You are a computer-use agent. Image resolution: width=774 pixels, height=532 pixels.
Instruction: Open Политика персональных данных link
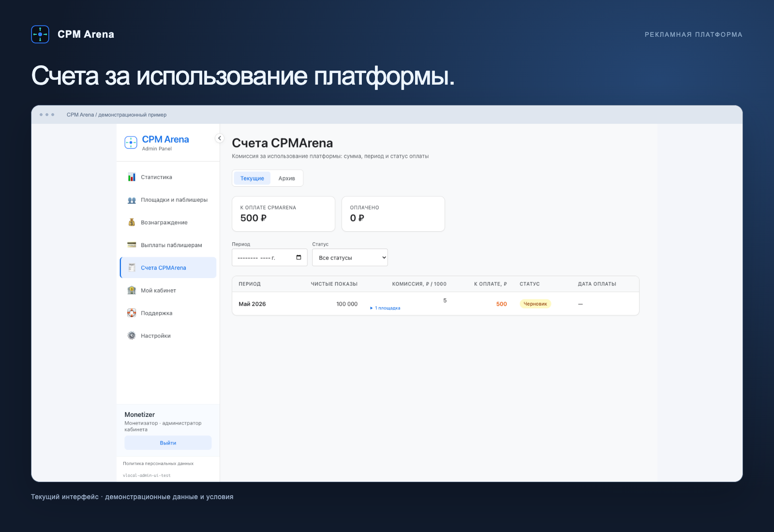coord(158,463)
